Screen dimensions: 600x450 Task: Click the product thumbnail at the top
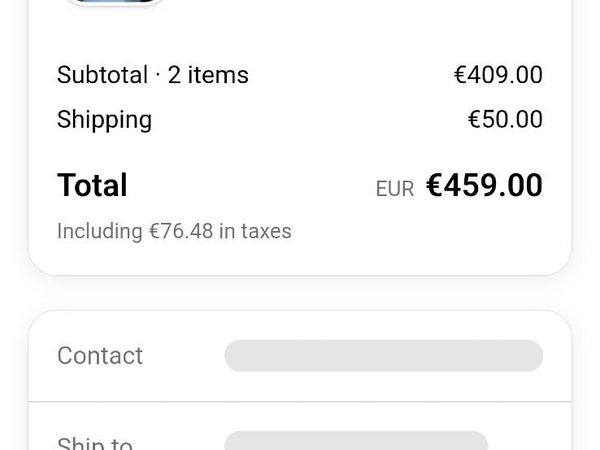click(x=114, y=2)
